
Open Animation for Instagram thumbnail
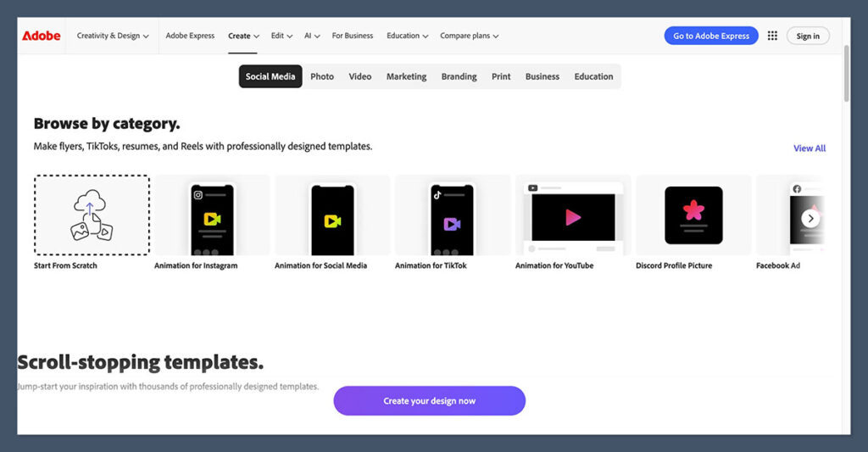coord(212,215)
